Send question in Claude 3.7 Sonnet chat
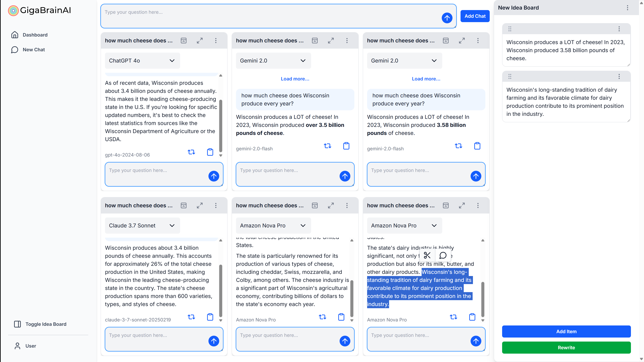Screen dimensions: 644x362 tap(214, 341)
